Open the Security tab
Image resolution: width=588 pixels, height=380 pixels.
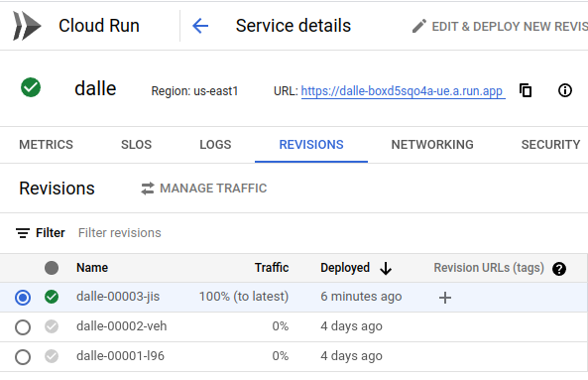550,145
